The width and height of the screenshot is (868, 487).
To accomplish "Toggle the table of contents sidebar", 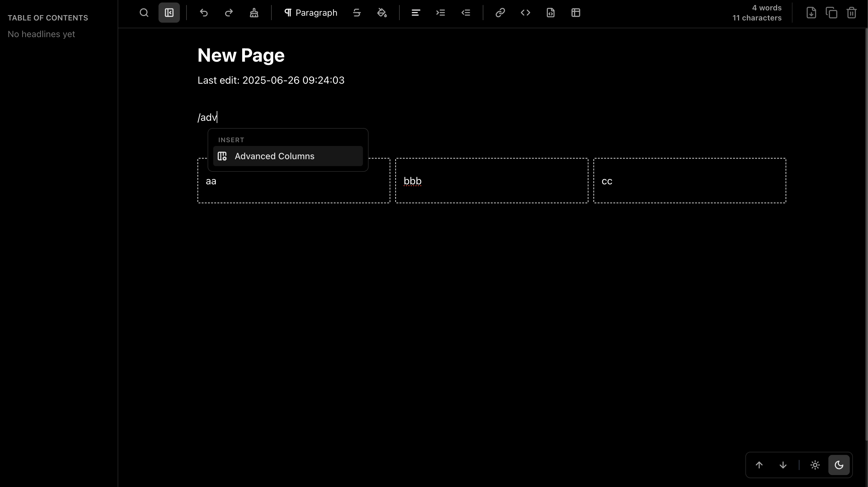I will point(169,13).
